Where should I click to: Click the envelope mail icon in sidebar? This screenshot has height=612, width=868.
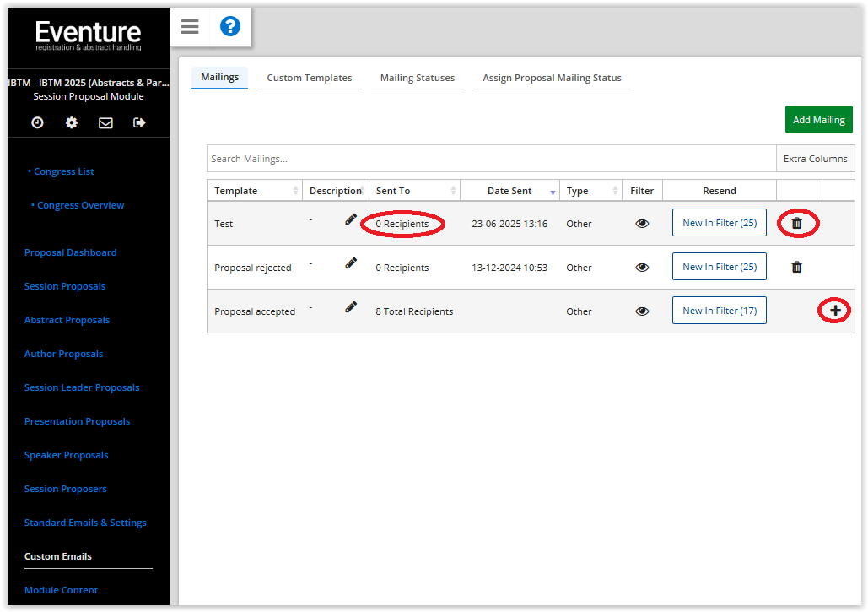tap(105, 122)
